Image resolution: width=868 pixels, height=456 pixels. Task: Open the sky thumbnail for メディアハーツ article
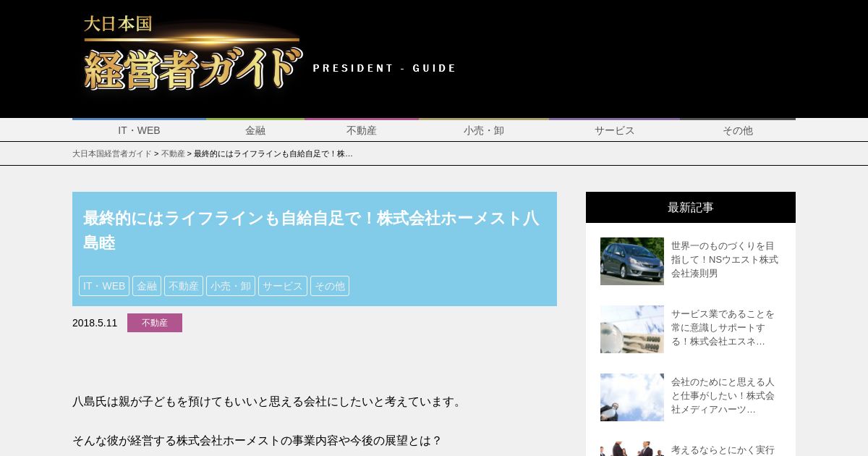tap(632, 397)
